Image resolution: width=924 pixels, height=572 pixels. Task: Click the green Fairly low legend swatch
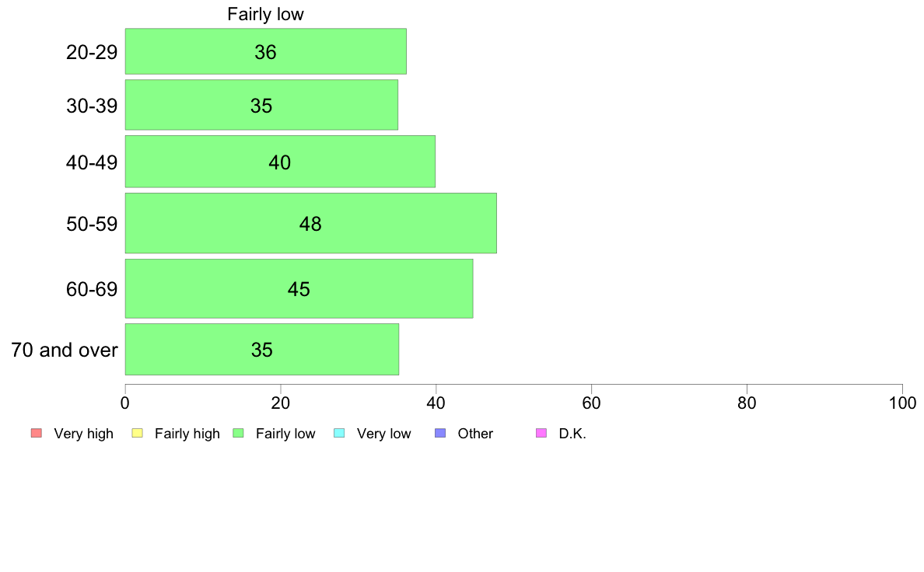[x=239, y=433]
